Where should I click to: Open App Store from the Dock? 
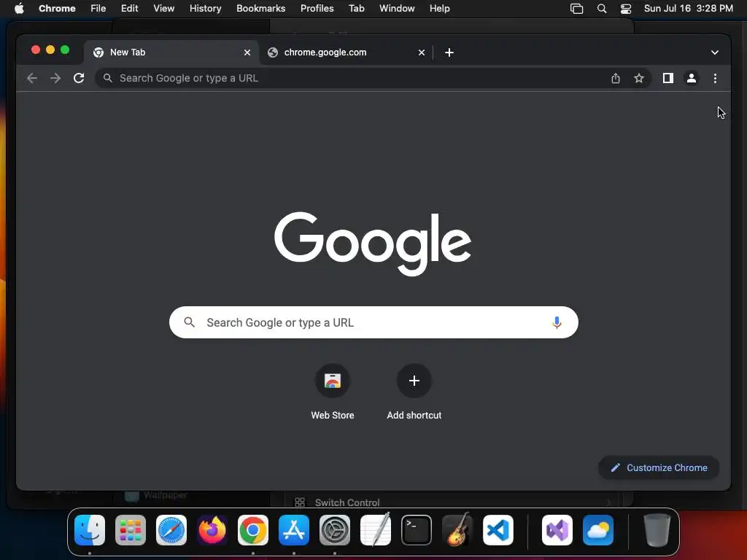coord(294,530)
